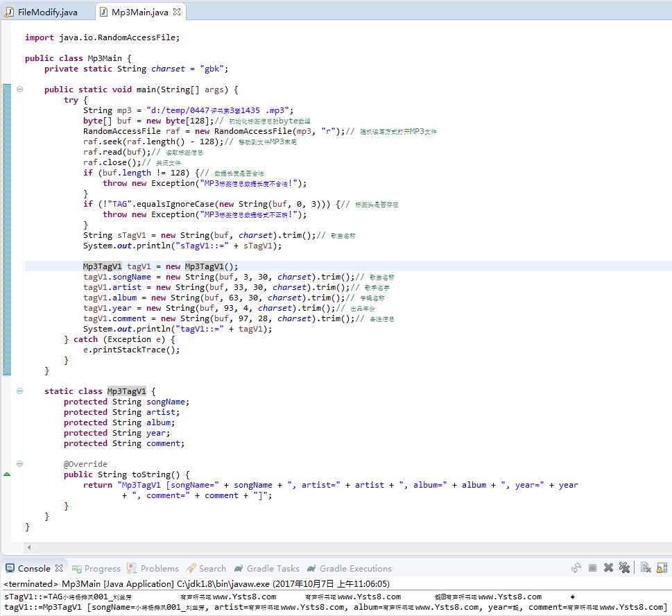Open the Console view tab
Viewport: 672px width, 616px height.
pyautogui.click(x=34, y=568)
